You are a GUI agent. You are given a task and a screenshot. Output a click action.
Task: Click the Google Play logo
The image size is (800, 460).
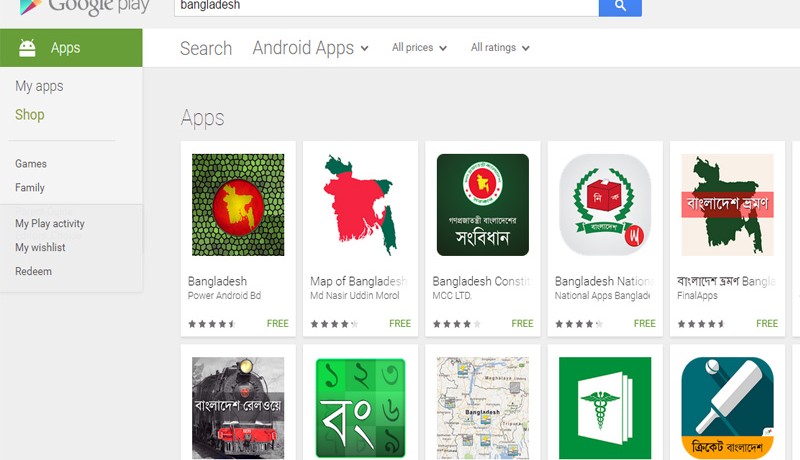click(84, 7)
